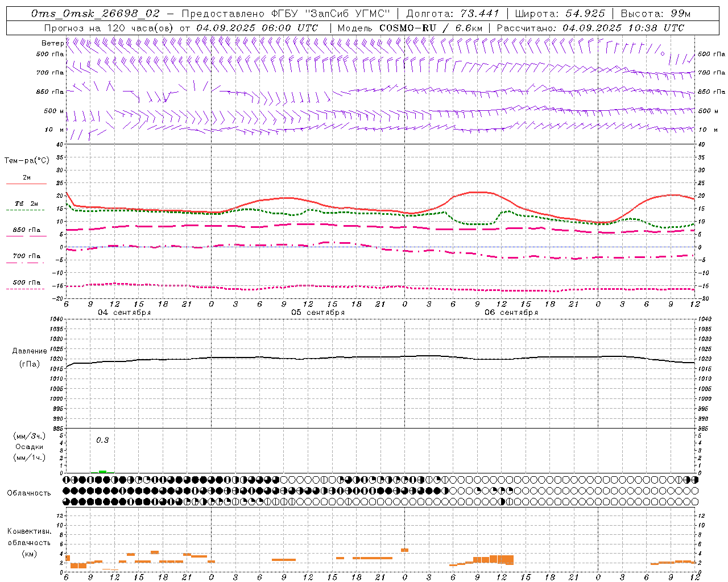The width and height of the screenshot is (728, 582).
Task: Click the Высота: 99м header value
Action: point(656,14)
